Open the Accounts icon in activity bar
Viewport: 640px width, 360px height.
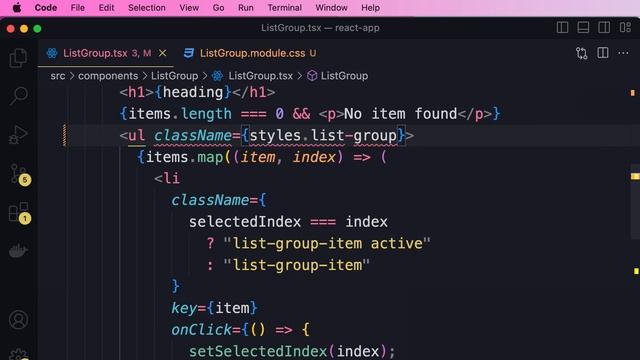point(18,320)
